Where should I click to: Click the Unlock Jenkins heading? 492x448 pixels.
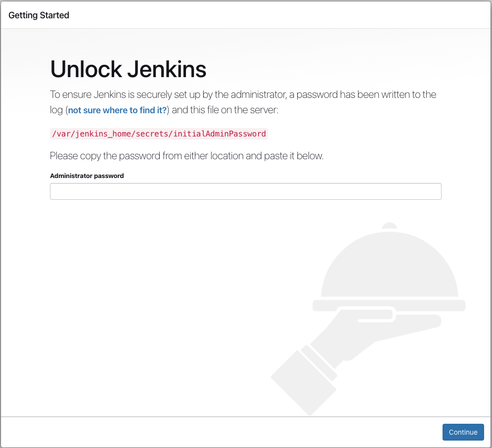coord(128,69)
